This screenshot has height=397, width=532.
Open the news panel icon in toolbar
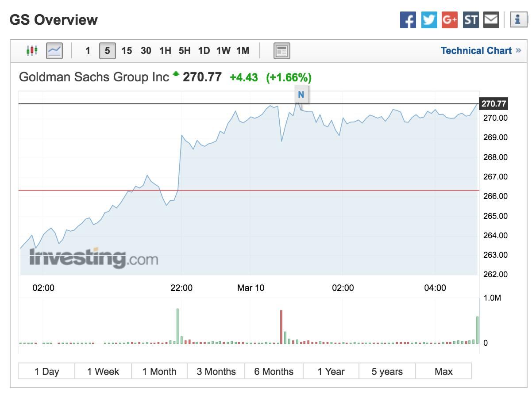click(x=281, y=51)
